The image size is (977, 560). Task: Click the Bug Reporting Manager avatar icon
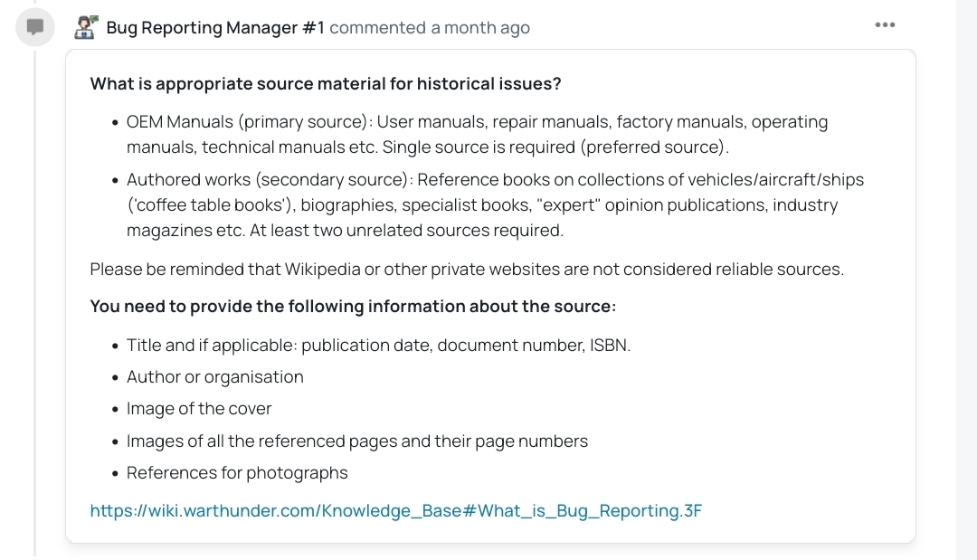tap(87, 27)
